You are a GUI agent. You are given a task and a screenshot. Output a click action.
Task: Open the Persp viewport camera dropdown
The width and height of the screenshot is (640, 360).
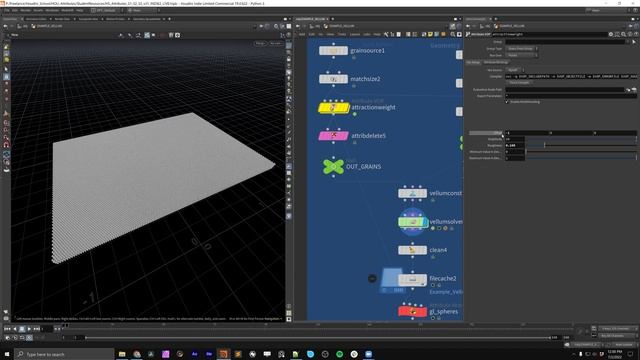coord(260,43)
